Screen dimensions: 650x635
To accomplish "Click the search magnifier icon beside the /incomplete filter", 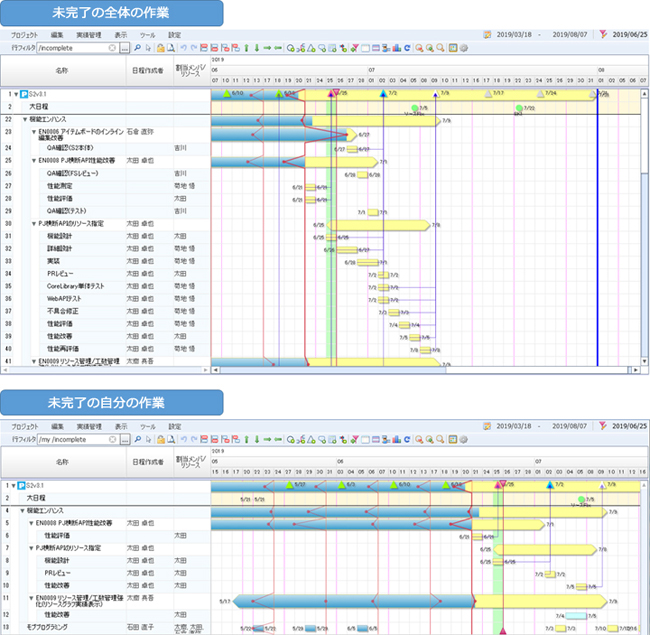I will point(137,47).
